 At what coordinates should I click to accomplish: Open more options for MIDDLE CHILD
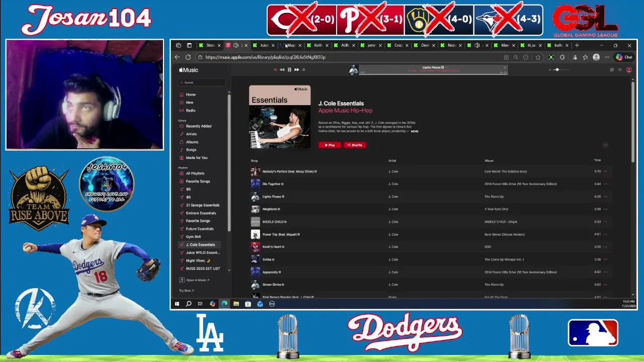(605, 222)
